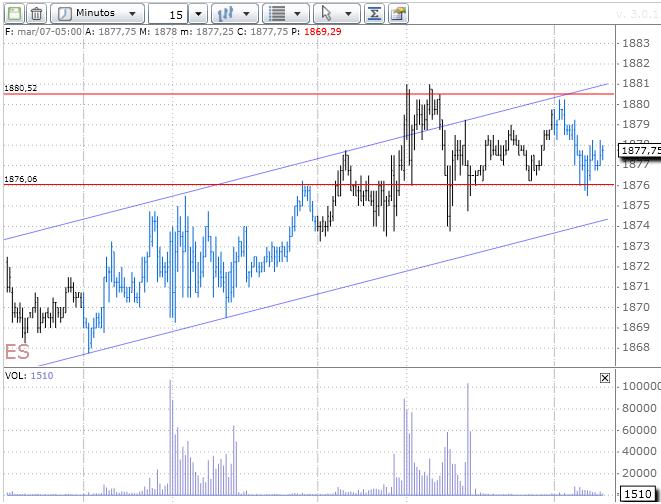Click the volume value tag 1510
The height and width of the screenshot is (504, 661).
point(638,493)
